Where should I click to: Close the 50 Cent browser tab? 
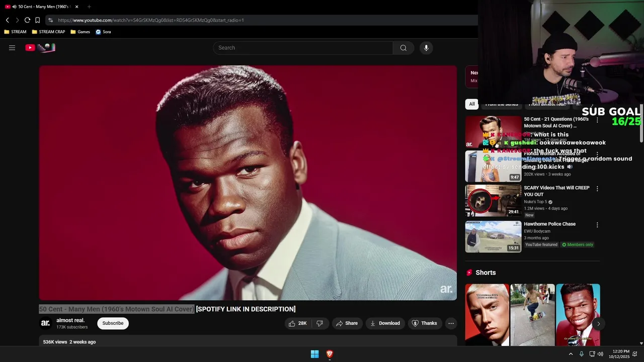[x=76, y=7]
